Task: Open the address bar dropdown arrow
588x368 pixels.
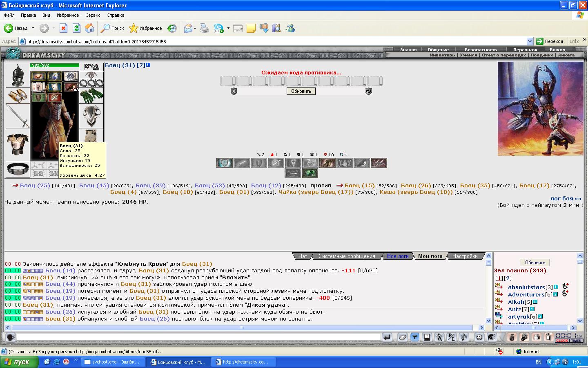Action: point(530,41)
